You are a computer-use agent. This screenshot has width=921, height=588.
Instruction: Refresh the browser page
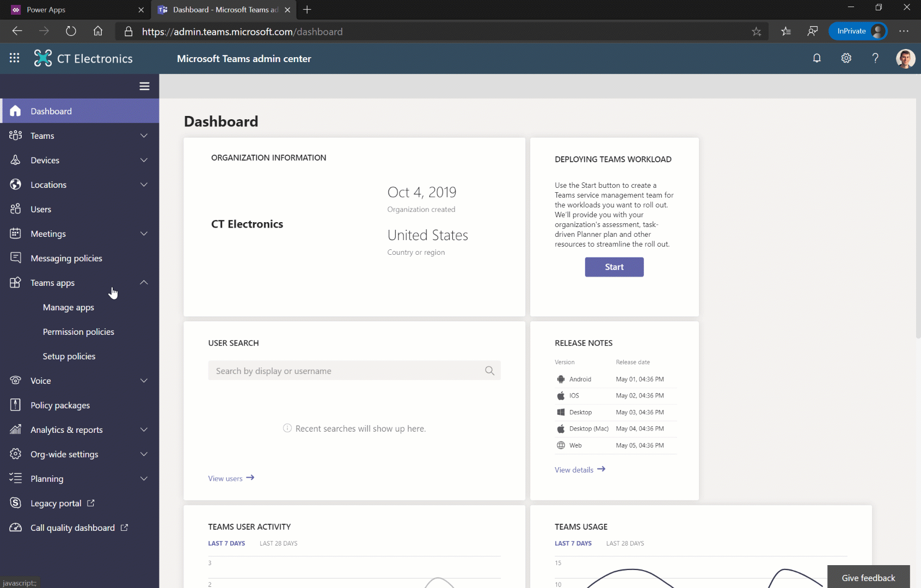tap(71, 32)
